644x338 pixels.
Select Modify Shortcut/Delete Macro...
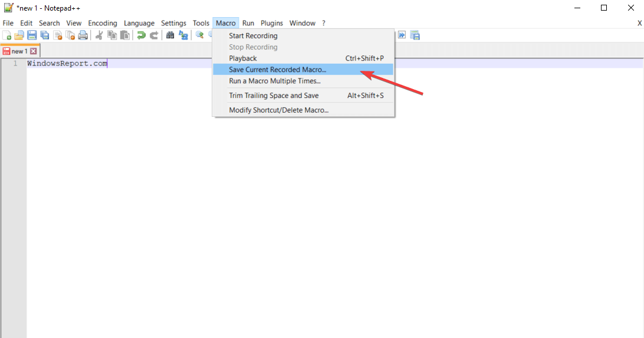coord(303,110)
